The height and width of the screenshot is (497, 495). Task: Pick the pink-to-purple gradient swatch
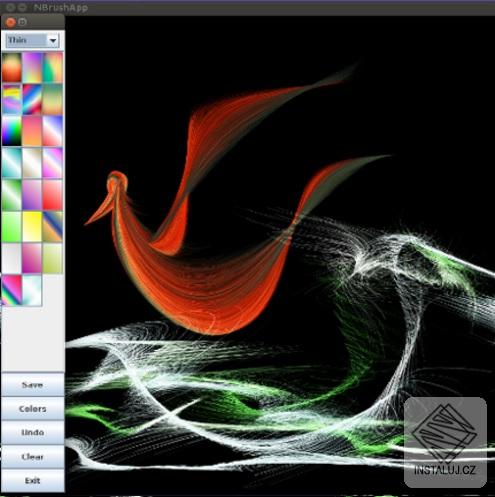click(32, 195)
